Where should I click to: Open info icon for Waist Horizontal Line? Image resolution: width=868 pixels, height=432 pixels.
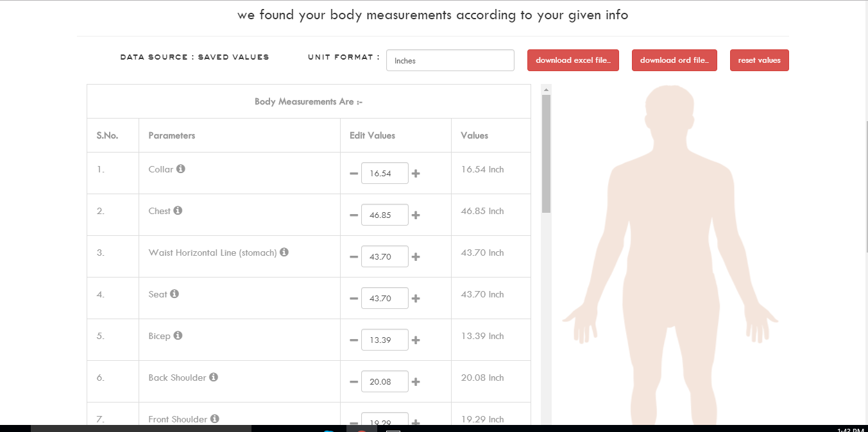pyautogui.click(x=284, y=253)
